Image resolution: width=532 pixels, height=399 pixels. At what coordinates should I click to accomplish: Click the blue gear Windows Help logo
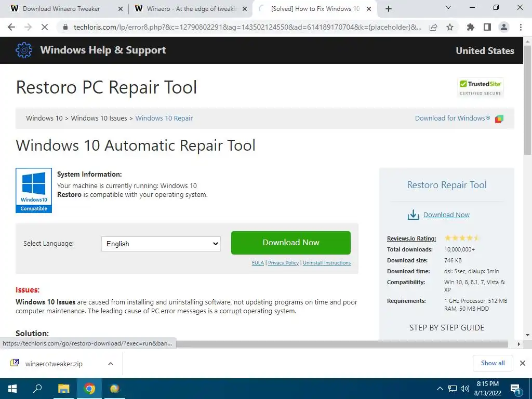pyautogui.click(x=24, y=50)
